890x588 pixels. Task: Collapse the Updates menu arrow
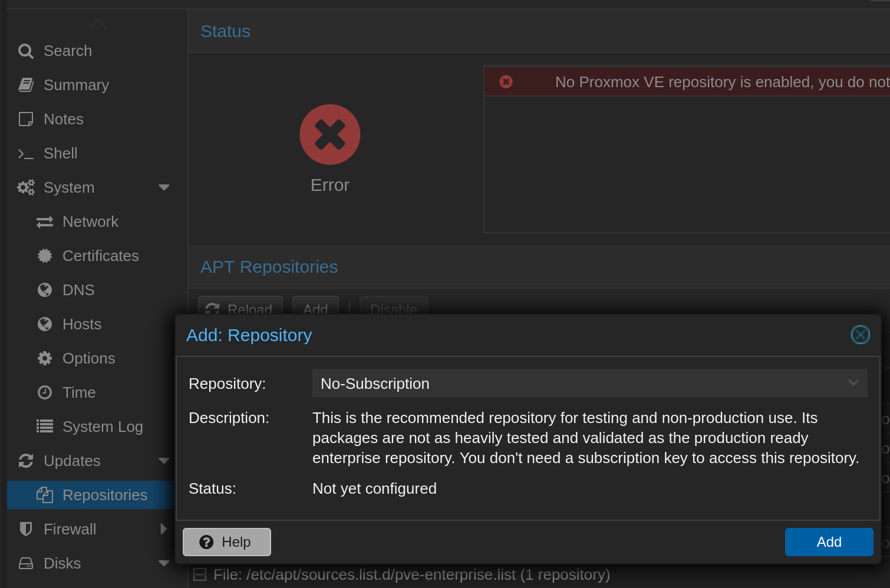164,461
